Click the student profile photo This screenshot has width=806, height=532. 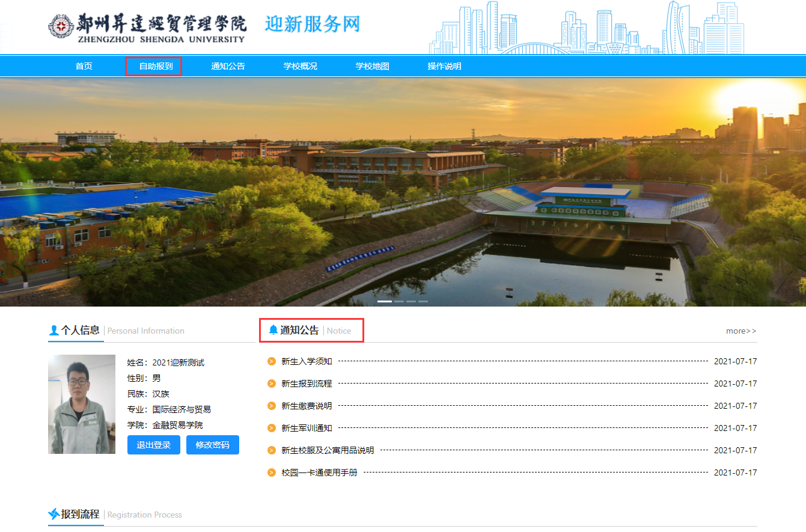82,404
